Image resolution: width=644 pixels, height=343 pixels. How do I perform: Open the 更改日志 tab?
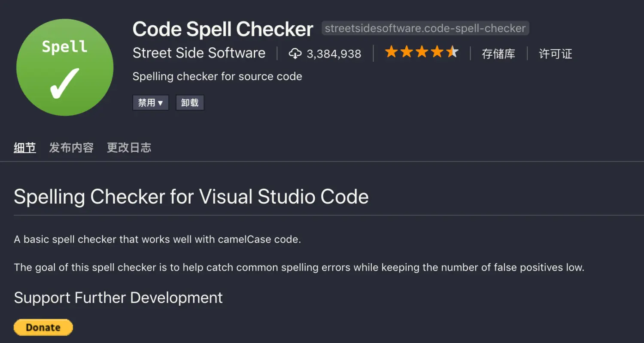click(129, 147)
